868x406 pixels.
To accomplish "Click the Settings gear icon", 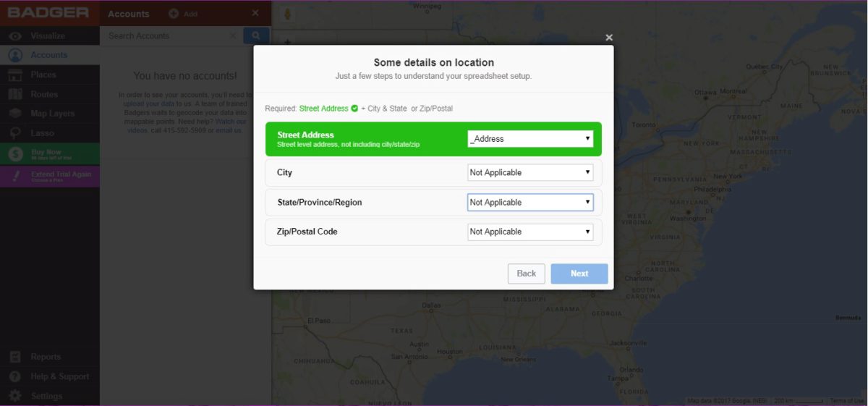I will click(x=15, y=396).
